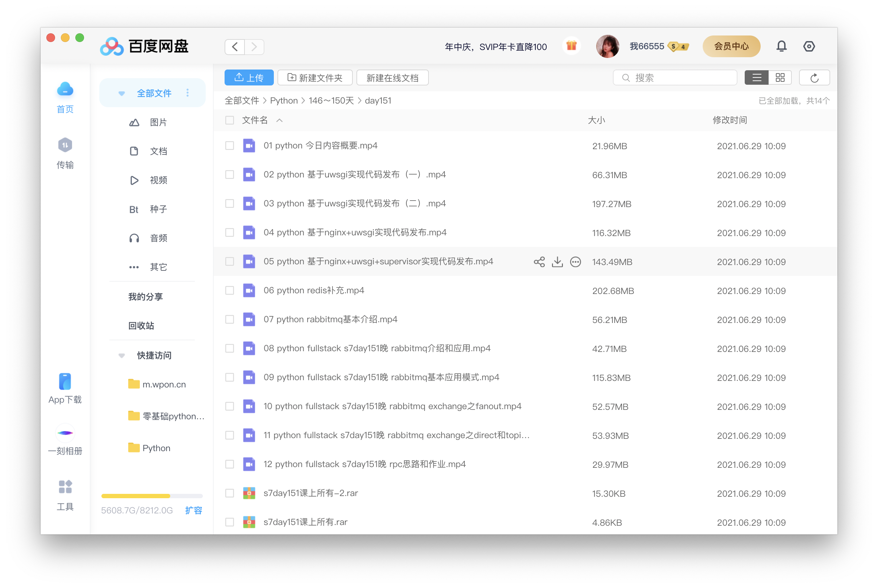Click the gift box icon
Image resolution: width=878 pixels, height=588 pixels.
571,46
